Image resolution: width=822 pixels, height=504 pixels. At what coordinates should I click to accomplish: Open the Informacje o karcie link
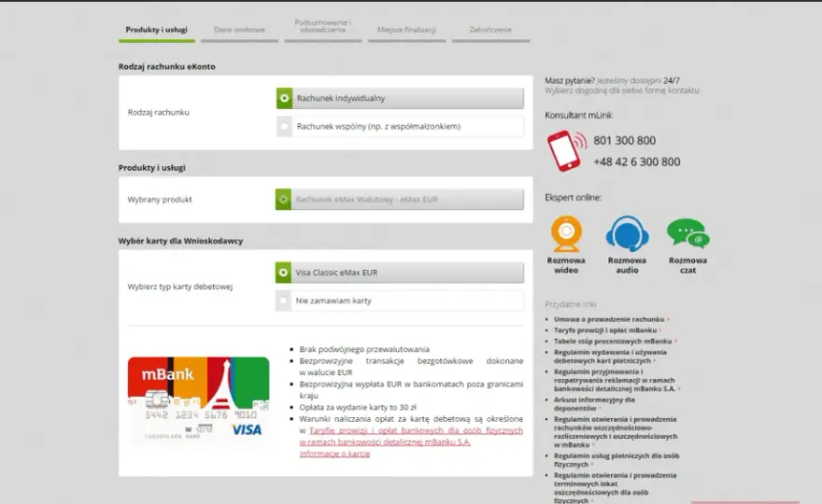tap(334, 454)
